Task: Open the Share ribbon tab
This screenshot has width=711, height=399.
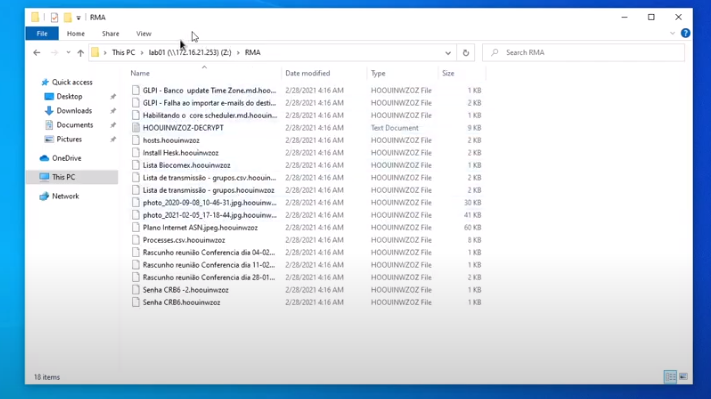Action: [x=111, y=34]
